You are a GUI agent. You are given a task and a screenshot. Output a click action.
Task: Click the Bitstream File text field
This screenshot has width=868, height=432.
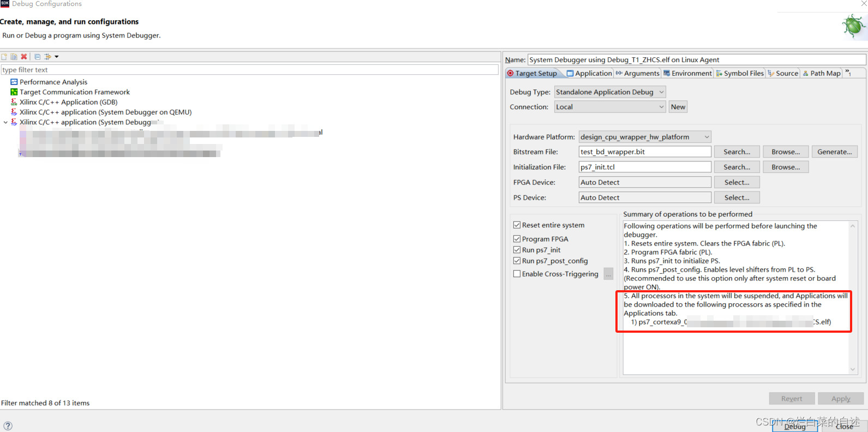[645, 152]
